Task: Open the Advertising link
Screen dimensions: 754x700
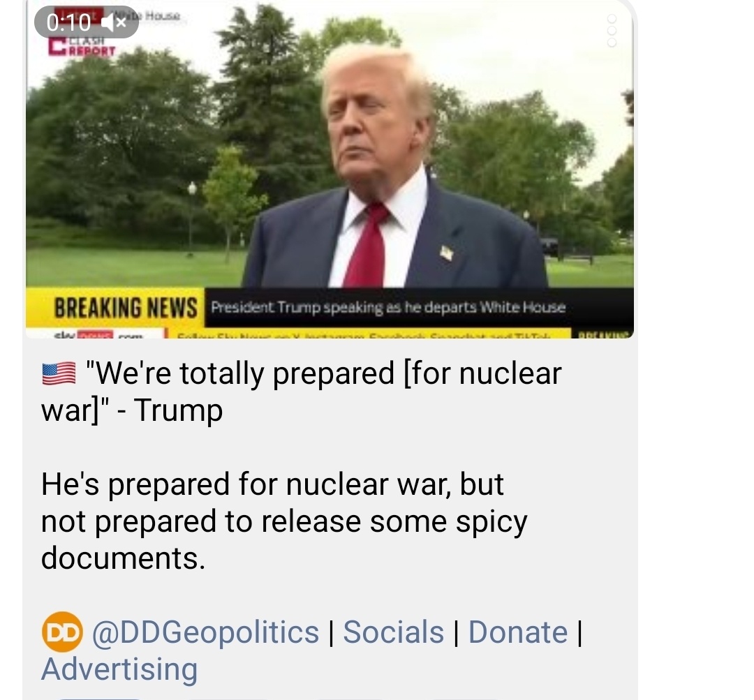Action: 119,669
